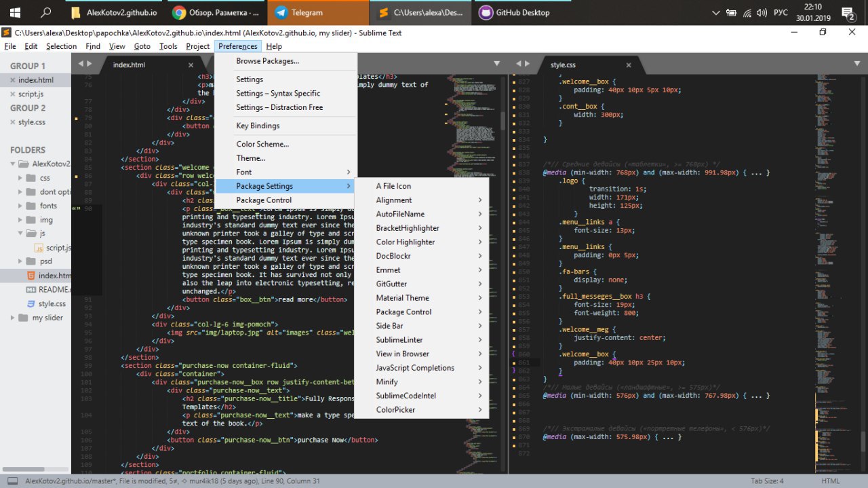Open the BracketHighlighter settings submenu
The image size is (868, 488).
[421, 228]
